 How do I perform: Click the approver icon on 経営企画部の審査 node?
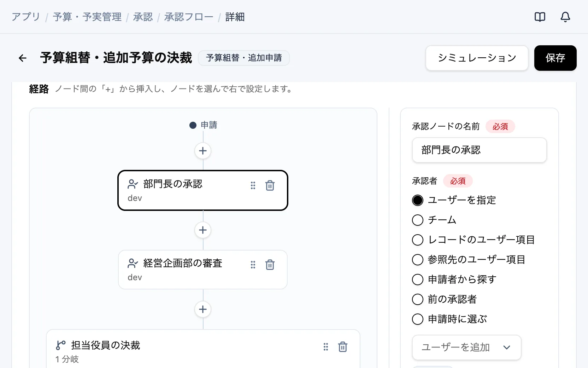point(133,263)
